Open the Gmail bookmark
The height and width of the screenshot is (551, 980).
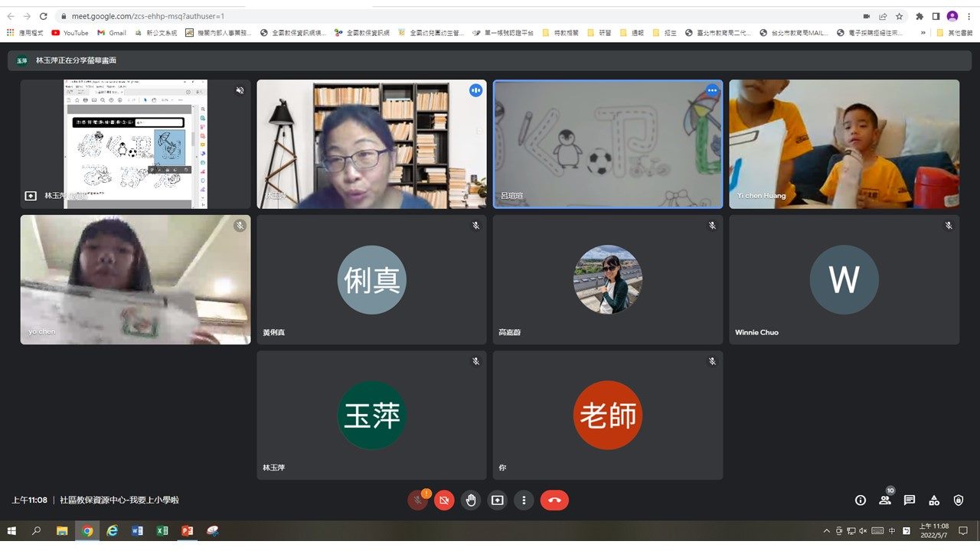pos(112,33)
